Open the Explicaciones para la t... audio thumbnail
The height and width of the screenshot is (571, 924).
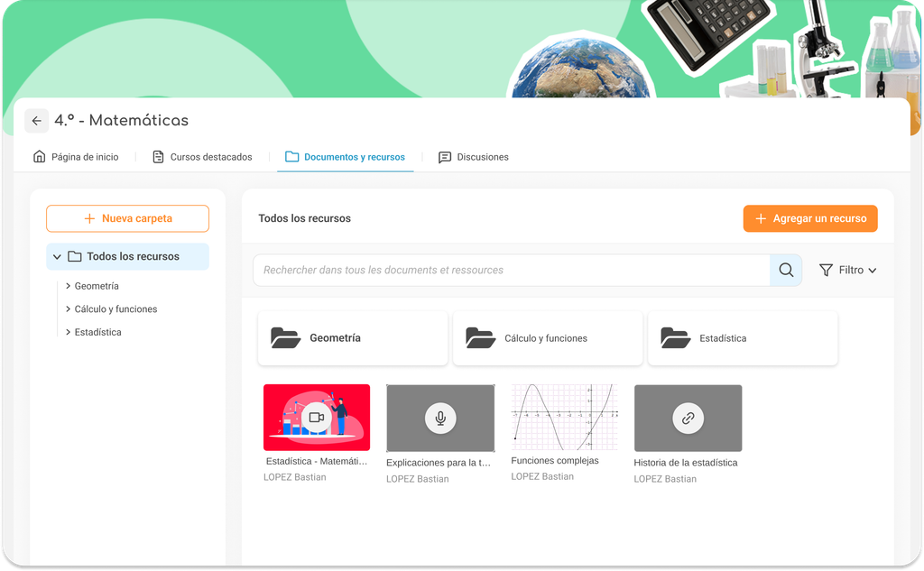click(440, 418)
